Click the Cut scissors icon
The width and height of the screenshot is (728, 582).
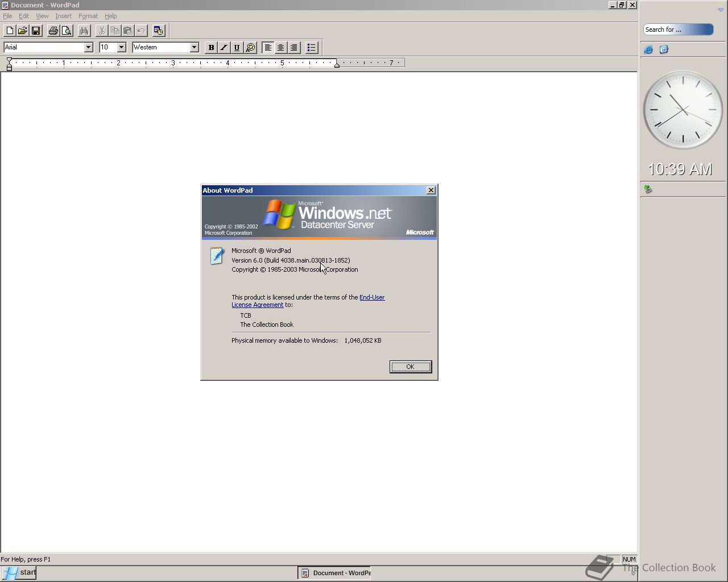pos(102,31)
